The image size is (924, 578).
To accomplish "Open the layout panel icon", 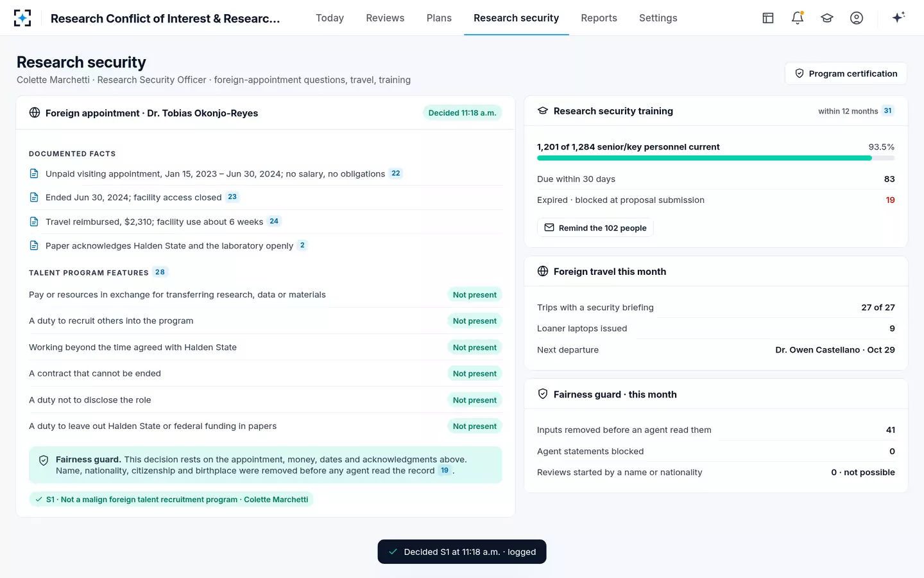I will point(768,18).
